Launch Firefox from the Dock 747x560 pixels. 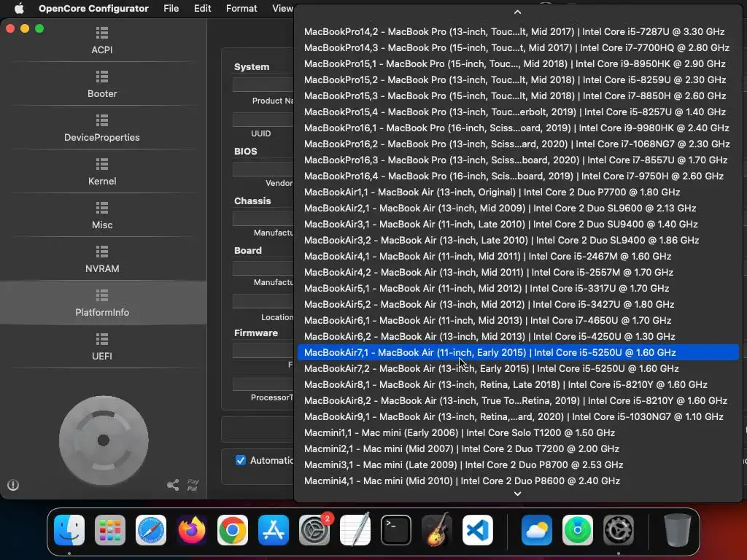192,530
